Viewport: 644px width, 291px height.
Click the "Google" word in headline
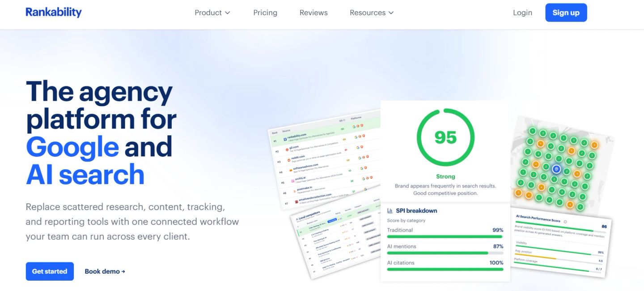[x=72, y=147]
